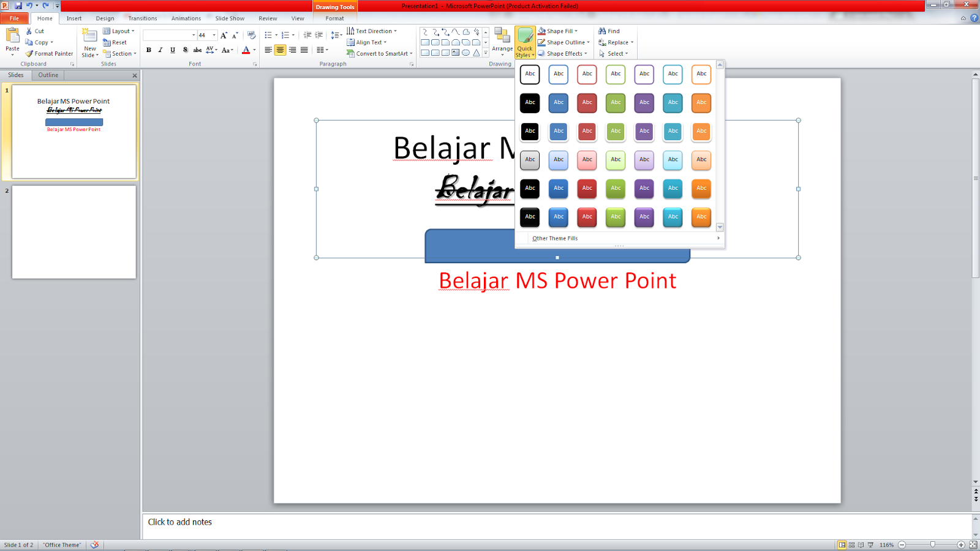
Task: Open PowerPoint Help question icon
Action: tap(974, 18)
